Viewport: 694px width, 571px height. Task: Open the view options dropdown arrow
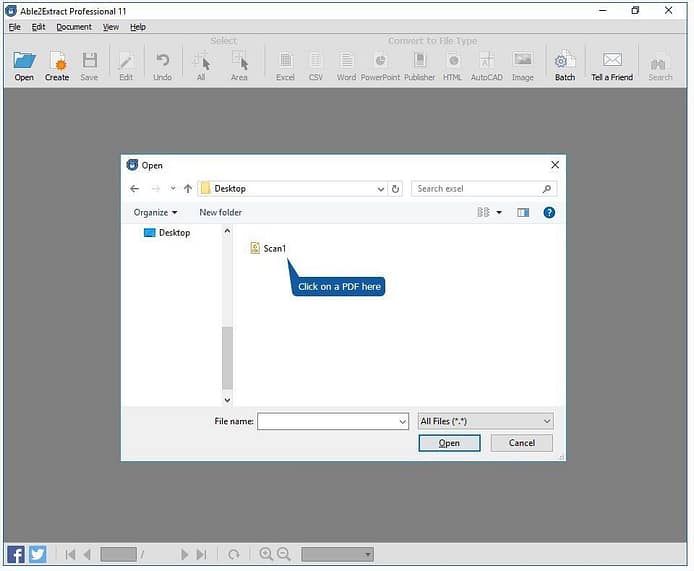(499, 212)
